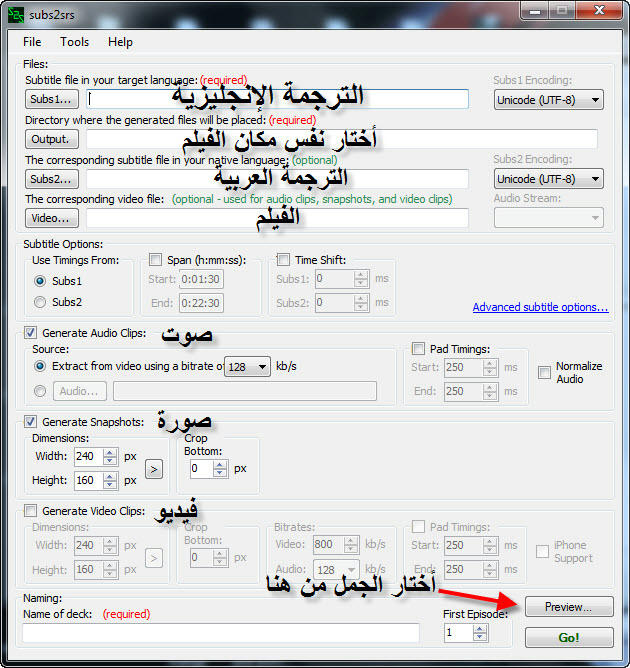The width and height of the screenshot is (630, 668).
Task: Select Extract from video radio button
Action: point(40,366)
